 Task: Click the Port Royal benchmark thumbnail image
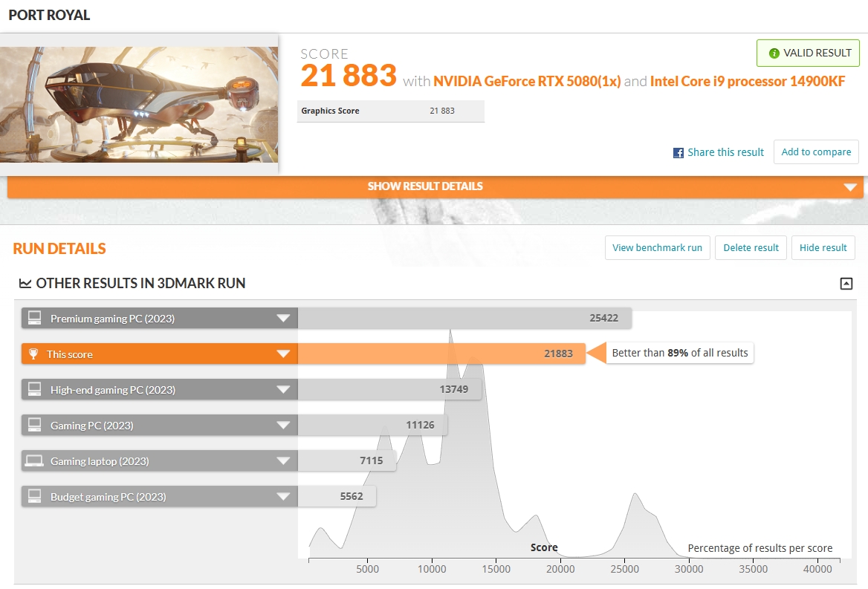point(139,104)
